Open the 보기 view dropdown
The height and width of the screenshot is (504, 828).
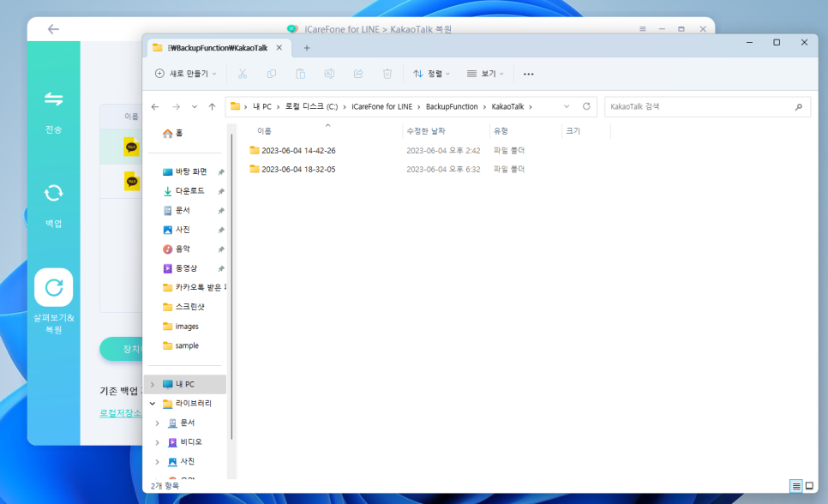pyautogui.click(x=485, y=74)
